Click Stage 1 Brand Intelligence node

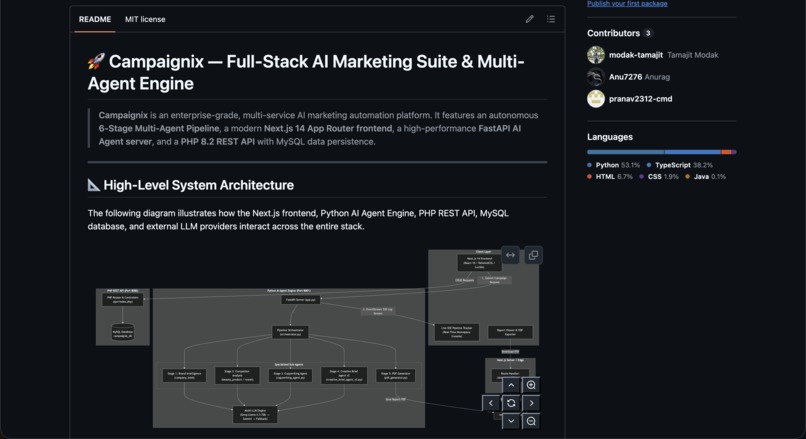tap(184, 375)
